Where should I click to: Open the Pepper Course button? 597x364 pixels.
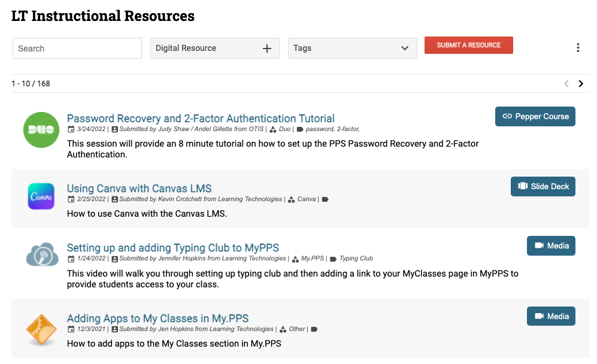tap(535, 116)
